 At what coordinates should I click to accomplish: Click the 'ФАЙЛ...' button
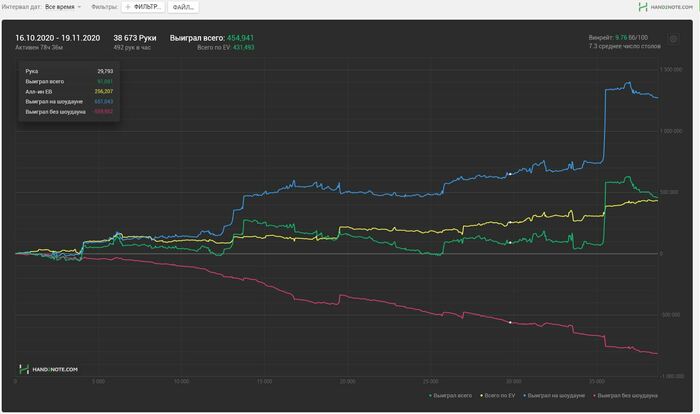(x=183, y=7)
